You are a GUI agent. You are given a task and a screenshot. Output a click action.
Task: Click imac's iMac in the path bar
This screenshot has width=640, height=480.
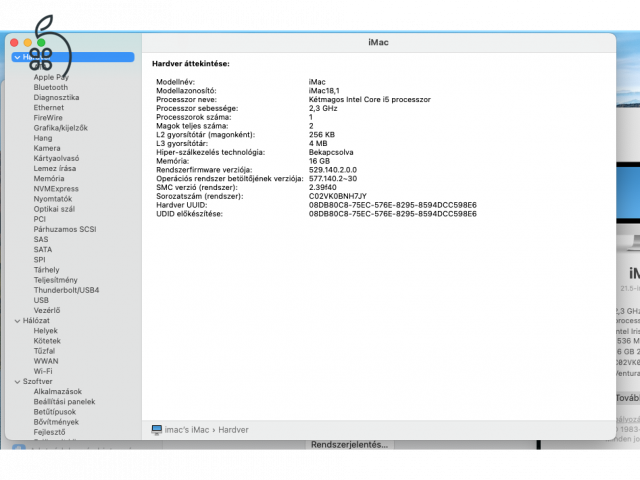(x=187, y=430)
